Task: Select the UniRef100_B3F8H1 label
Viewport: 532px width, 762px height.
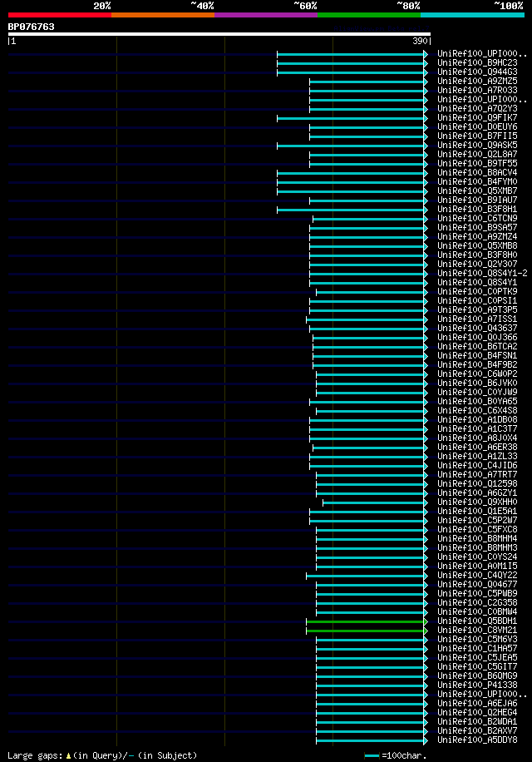Action: click(477, 210)
